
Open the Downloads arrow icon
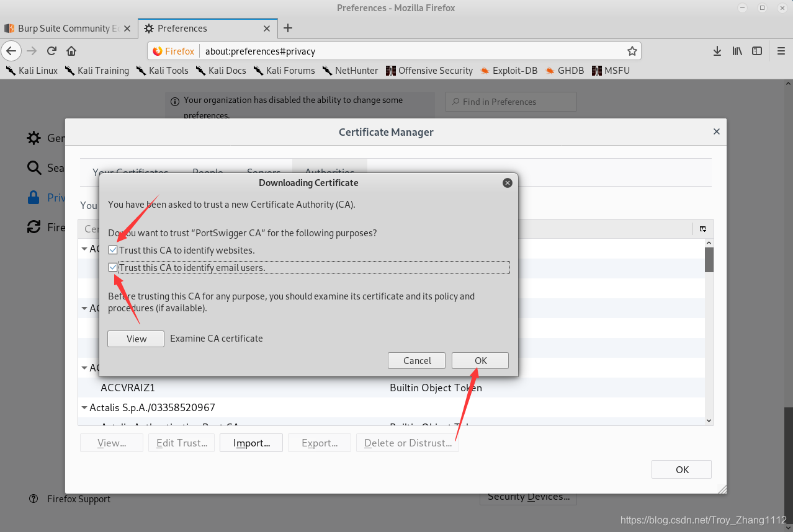point(717,51)
